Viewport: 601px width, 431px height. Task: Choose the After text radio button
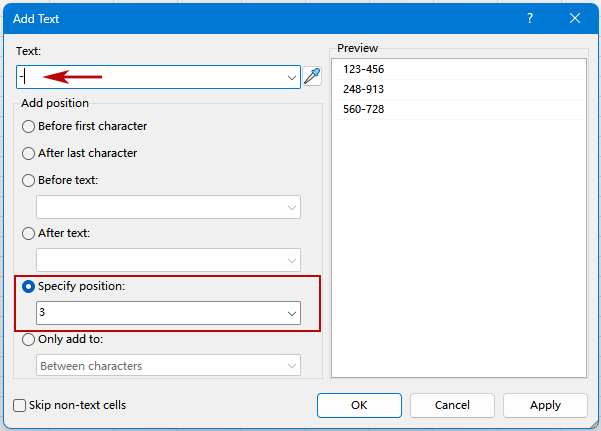28,233
